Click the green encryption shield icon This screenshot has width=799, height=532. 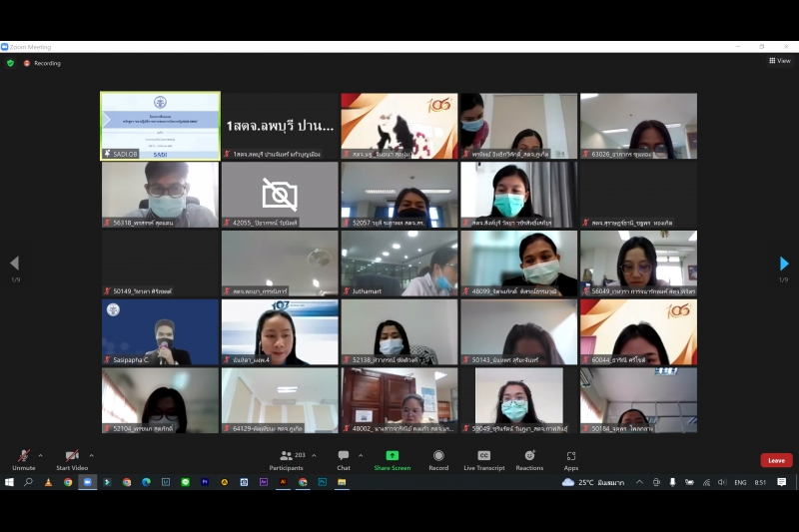pyautogui.click(x=10, y=63)
